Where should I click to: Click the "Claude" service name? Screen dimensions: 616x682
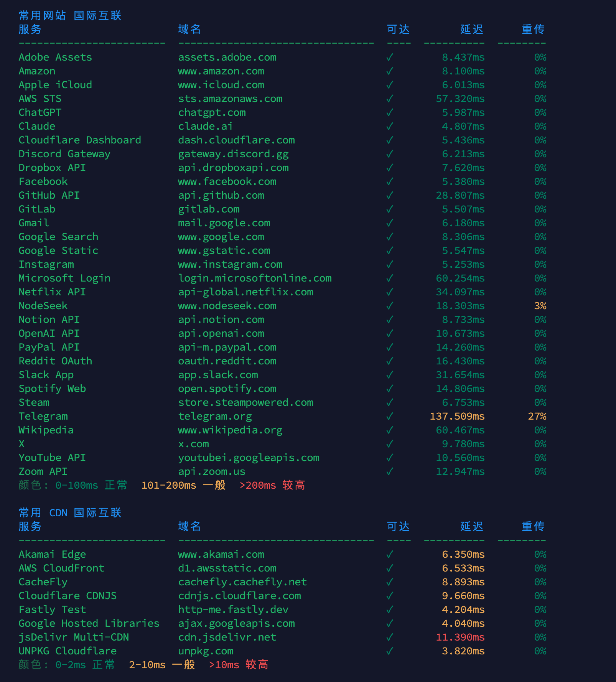[37, 126]
